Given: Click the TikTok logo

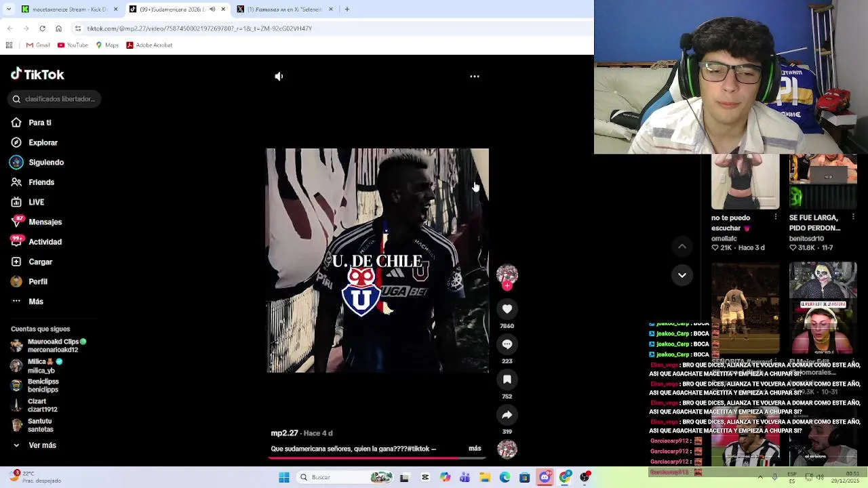Looking at the screenshot, I should click(x=37, y=75).
